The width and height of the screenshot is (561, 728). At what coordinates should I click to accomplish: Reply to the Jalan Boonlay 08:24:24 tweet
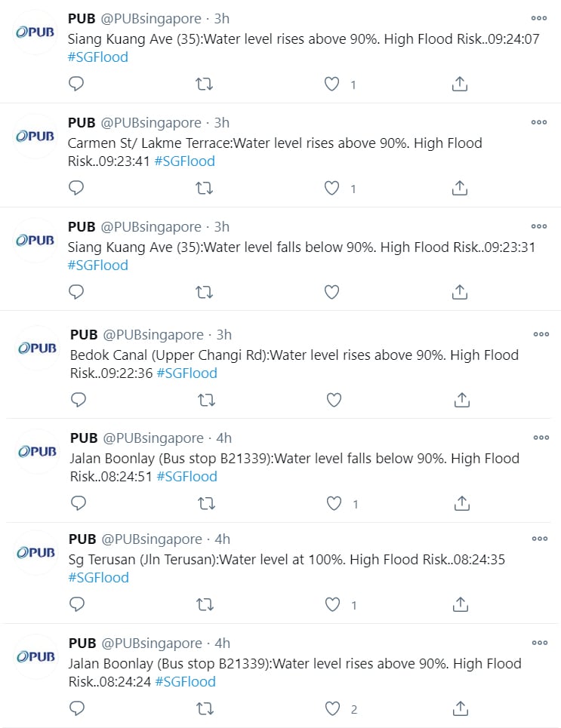tap(76, 708)
